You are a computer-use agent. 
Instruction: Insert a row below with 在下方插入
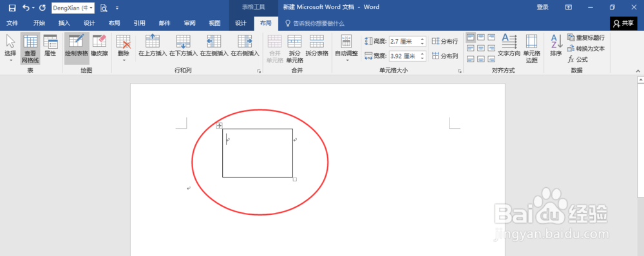coord(183,46)
